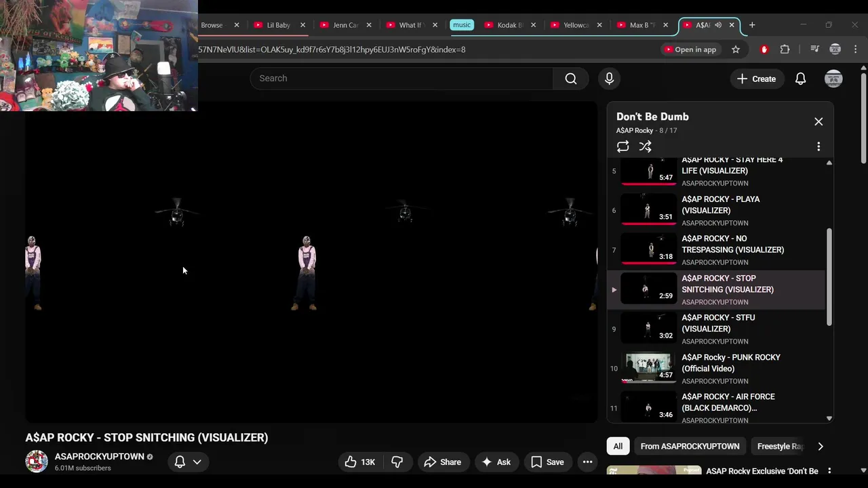Switch to Max B tab
Screen dimensions: 868x488
coord(642,25)
